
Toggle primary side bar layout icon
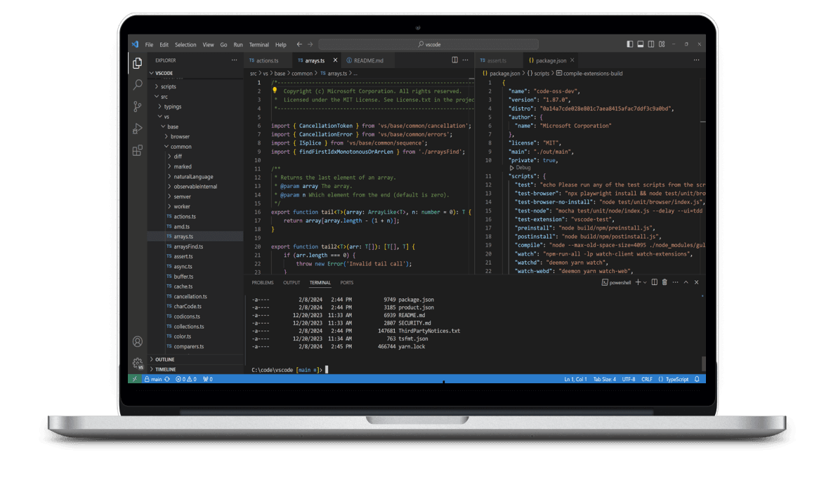pyautogui.click(x=629, y=44)
